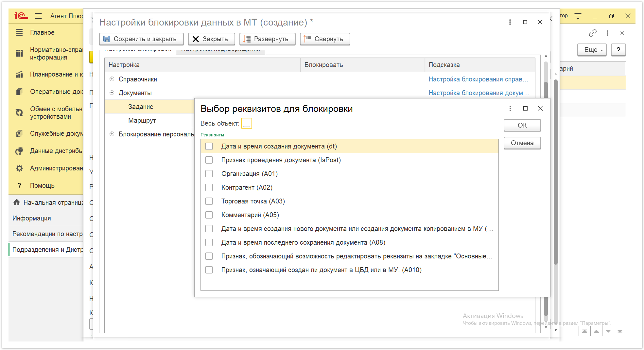644x350 pixels.
Task: Click the 1C logo icon
Action: coord(21,16)
